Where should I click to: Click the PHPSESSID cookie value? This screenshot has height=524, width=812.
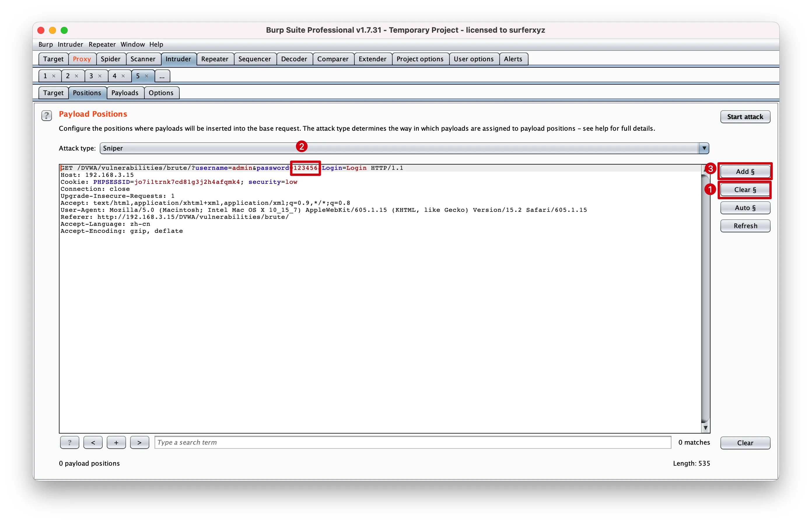pos(187,182)
